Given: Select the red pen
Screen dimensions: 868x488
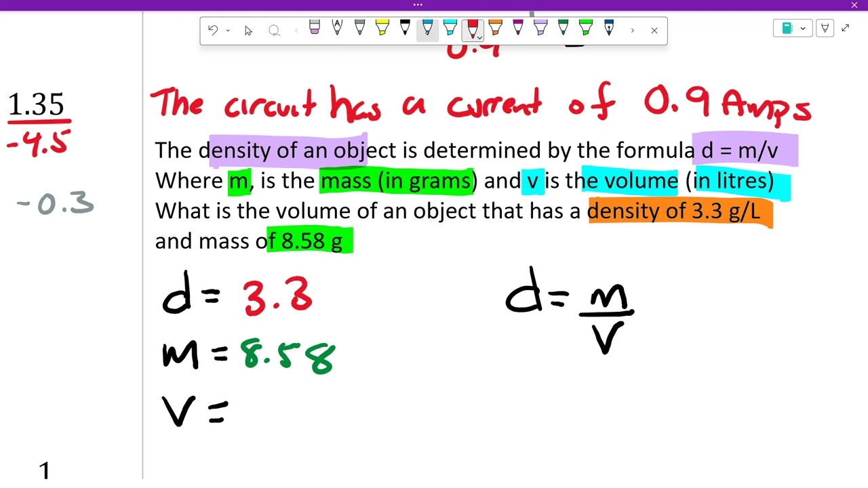Looking at the screenshot, I should [x=473, y=27].
